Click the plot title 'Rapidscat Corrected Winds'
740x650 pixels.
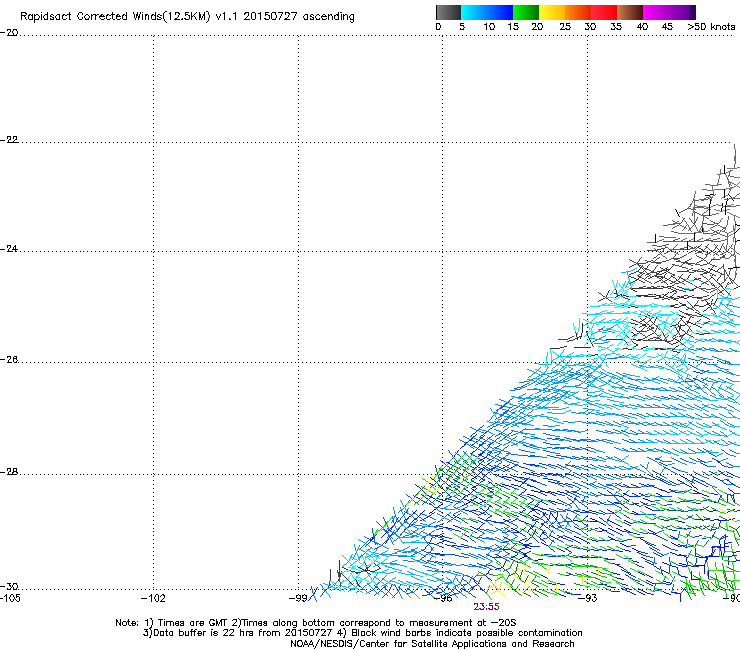click(92, 16)
